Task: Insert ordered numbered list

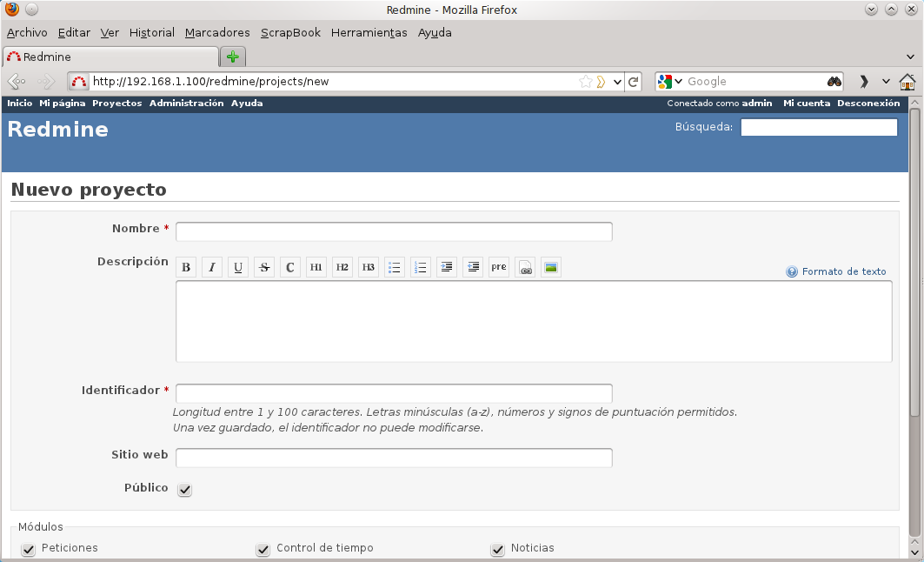Action: tap(421, 267)
